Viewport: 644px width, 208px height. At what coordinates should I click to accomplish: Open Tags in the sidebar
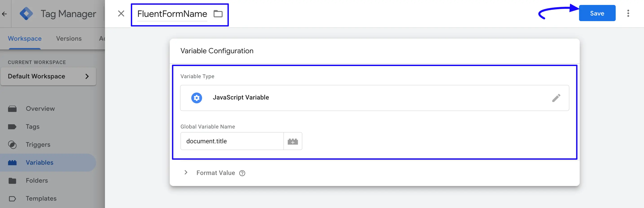[x=33, y=127]
